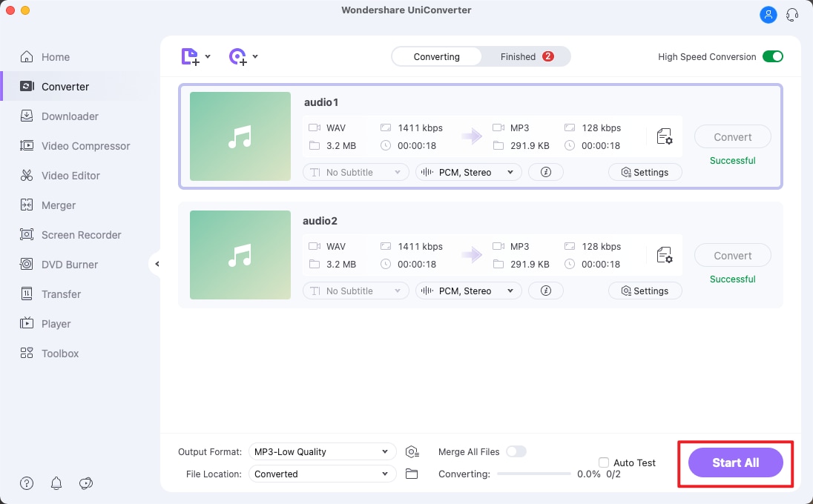This screenshot has width=813, height=504.
Task: Click the 0/2 conversion count
Action: click(x=613, y=474)
